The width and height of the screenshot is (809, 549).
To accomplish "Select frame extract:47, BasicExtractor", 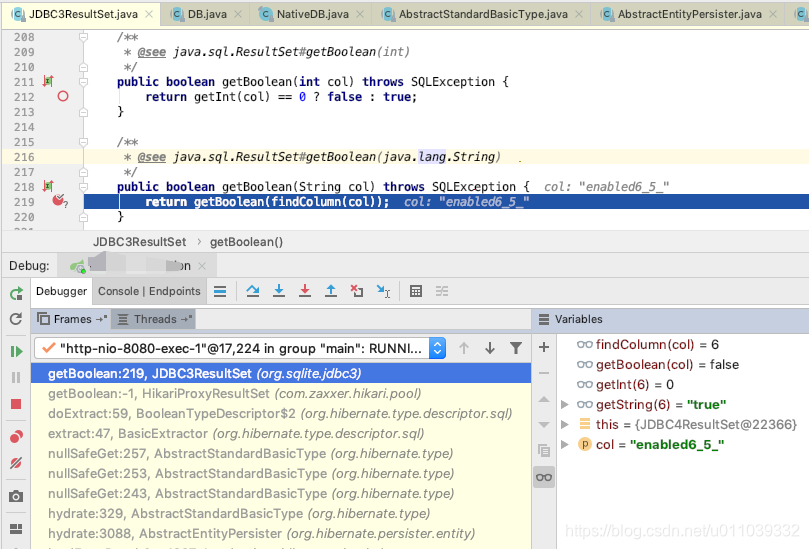I will pyautogui.click(x=281, y=433).
